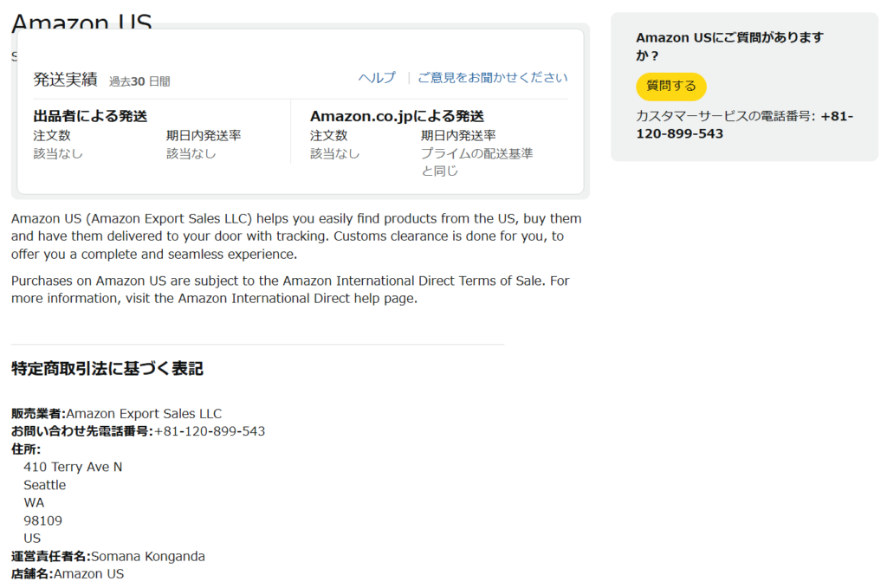
Task: Click the Amazon.co.jpによる発送 column heading
Action: pyautogui.click(x=397, y=116)
